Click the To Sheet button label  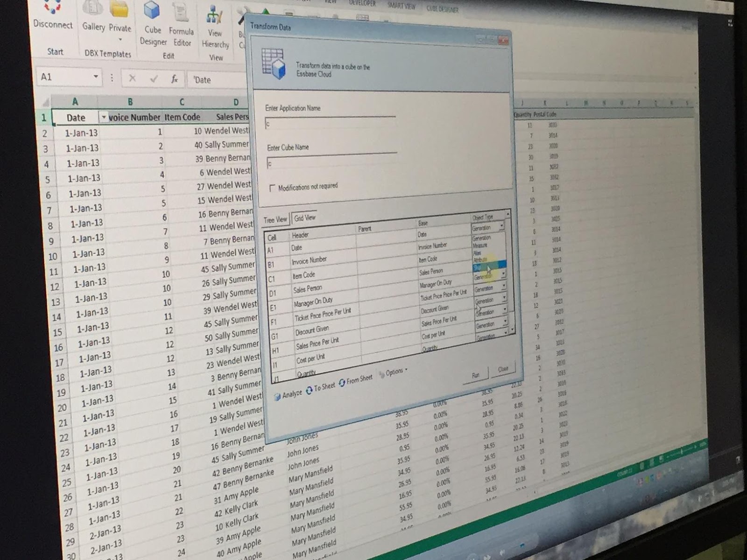click(324, 386)
